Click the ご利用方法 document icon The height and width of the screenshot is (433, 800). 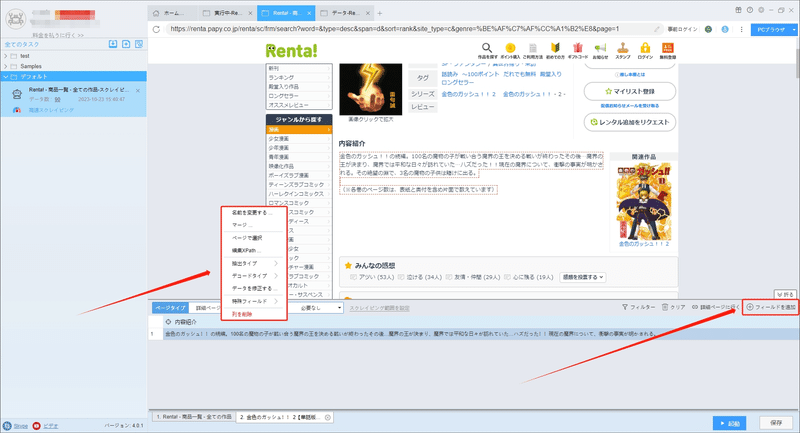(x=533, y=50)
